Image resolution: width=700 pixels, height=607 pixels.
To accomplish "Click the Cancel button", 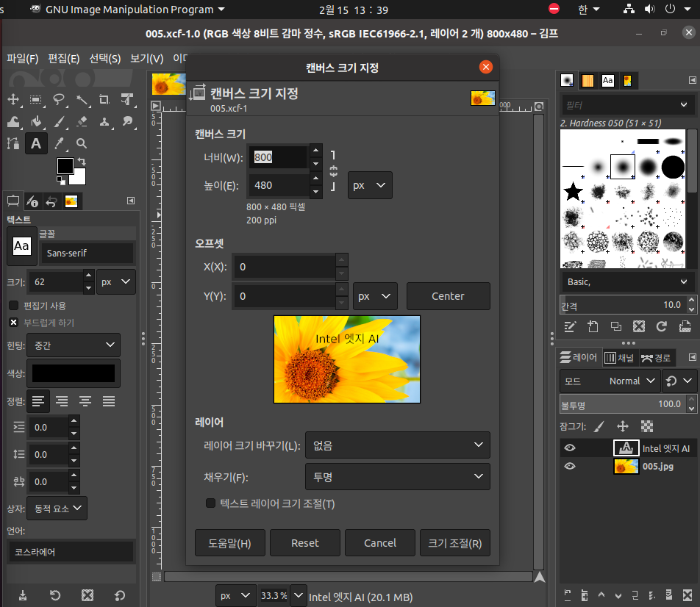I will pos(380,543).
